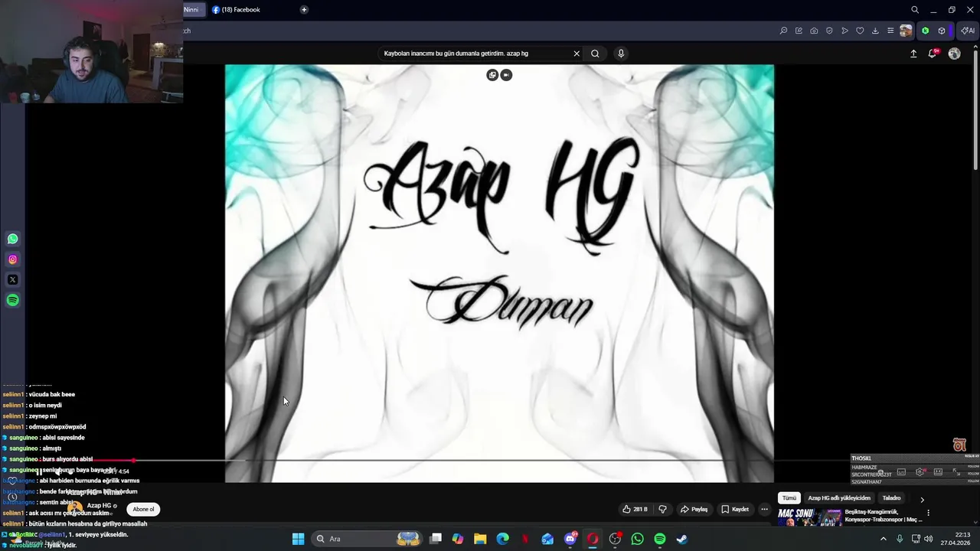Open the browser AI assistant button
This screenshot has width=980, height=551.
coord(968,31)
